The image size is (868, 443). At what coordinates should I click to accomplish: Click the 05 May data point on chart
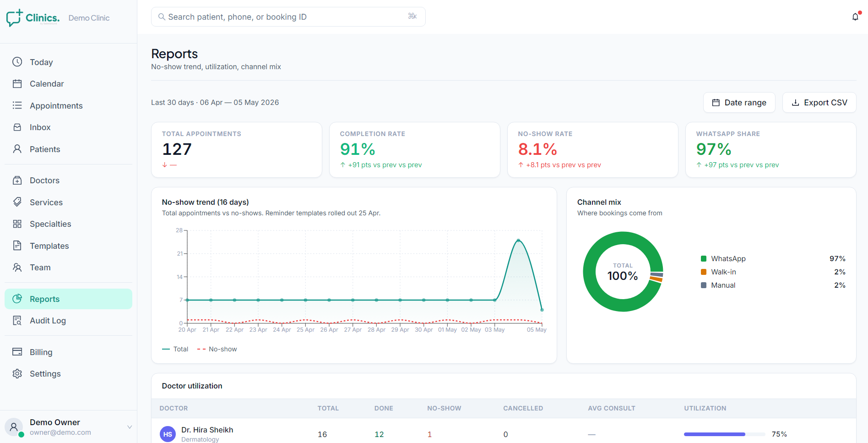tap(542, 310)
